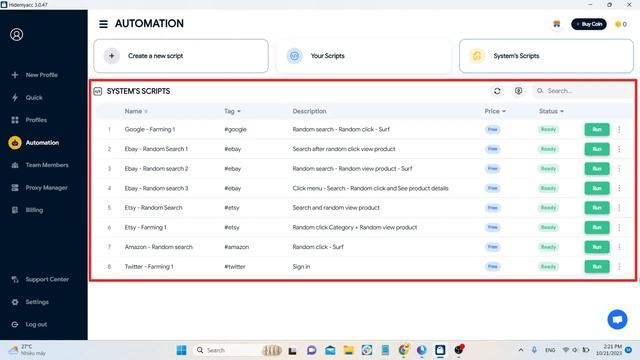The image size is (640, 360).
Task: Open Settings in the sidebar
Action: [30, 302]
